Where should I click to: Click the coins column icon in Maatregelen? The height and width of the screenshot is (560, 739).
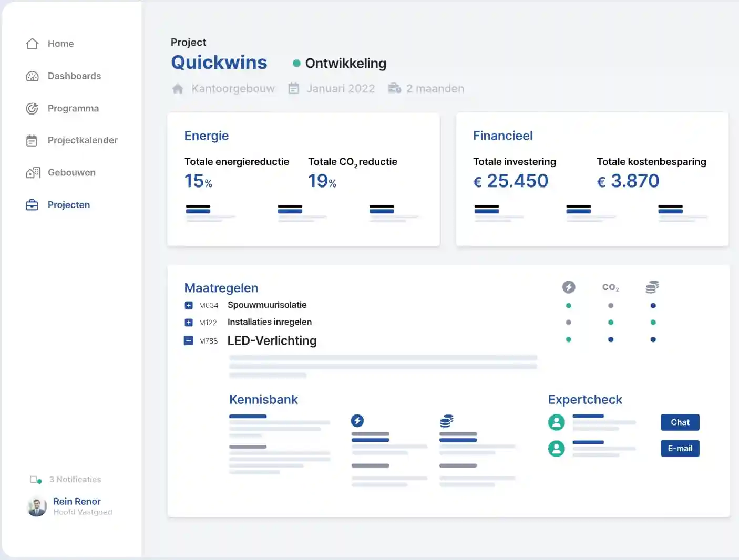(x=652, y=287)
